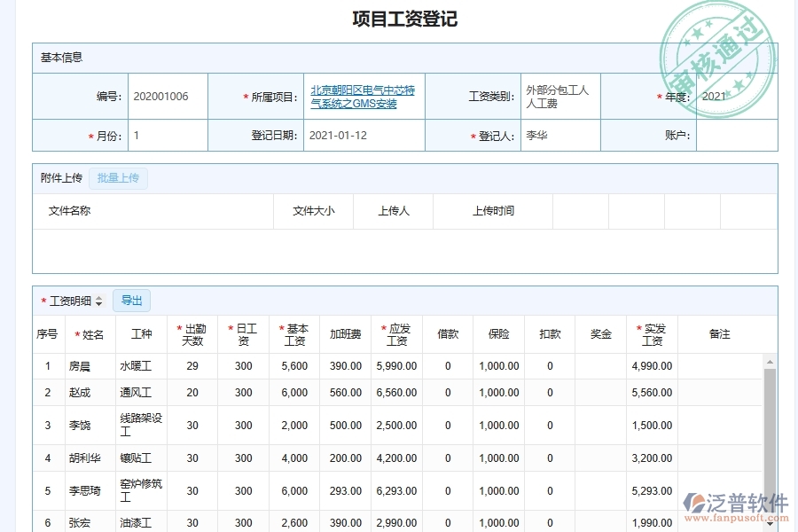Open the 北京朝阳区电气中芯特气系统 project link

[x=363, y=97]
